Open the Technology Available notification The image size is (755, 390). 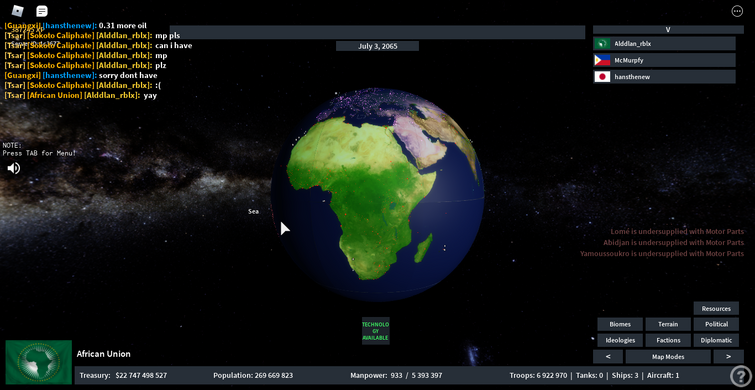point(376,331)
